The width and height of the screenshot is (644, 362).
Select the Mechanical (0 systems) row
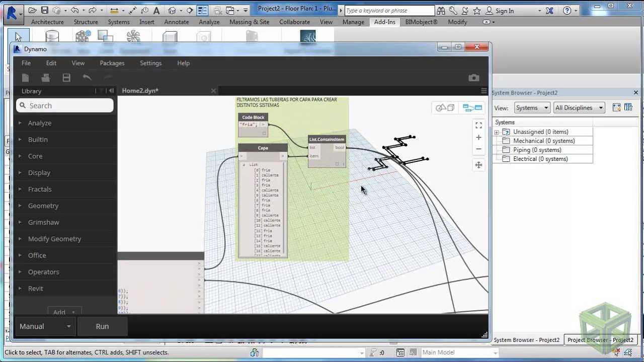pyautogui.click(x=543, y=141)
